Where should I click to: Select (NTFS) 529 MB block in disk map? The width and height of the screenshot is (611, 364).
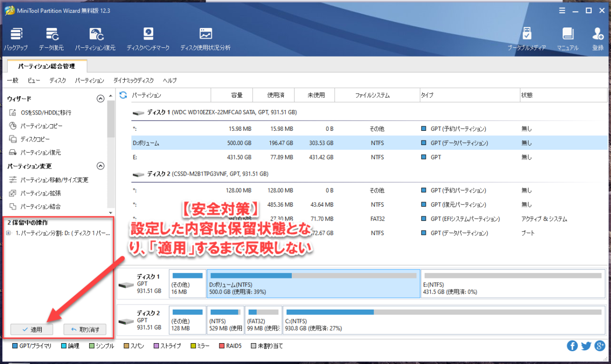225,321
